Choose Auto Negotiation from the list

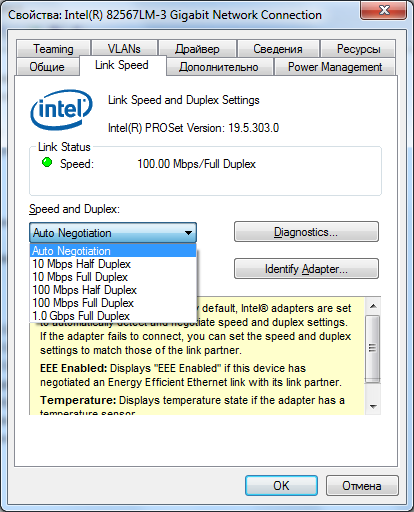113,250
